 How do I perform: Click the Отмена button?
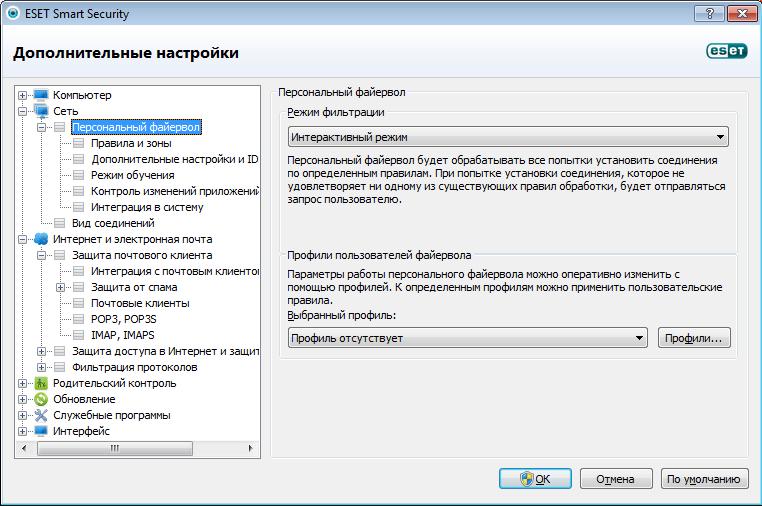(616, 479)
